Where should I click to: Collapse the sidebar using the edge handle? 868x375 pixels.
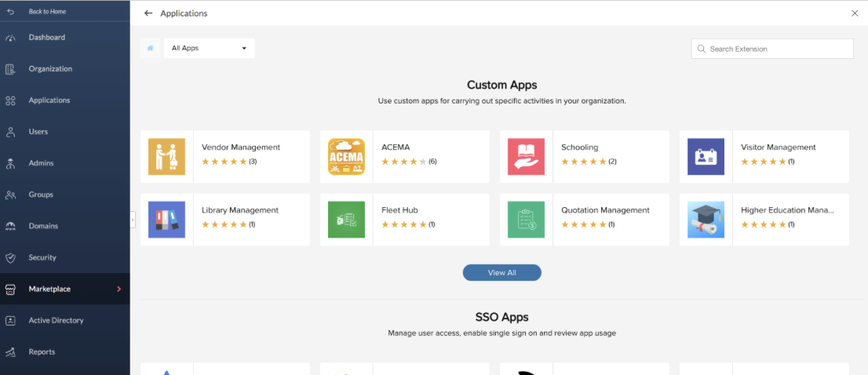133,220
